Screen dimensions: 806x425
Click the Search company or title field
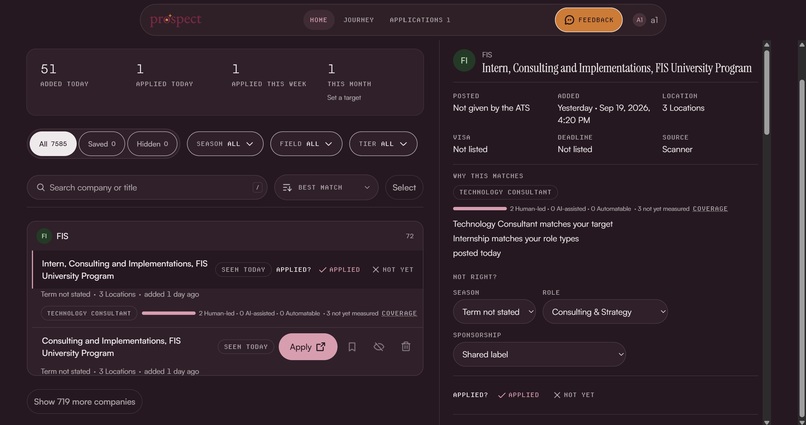(x=147, y=188)
